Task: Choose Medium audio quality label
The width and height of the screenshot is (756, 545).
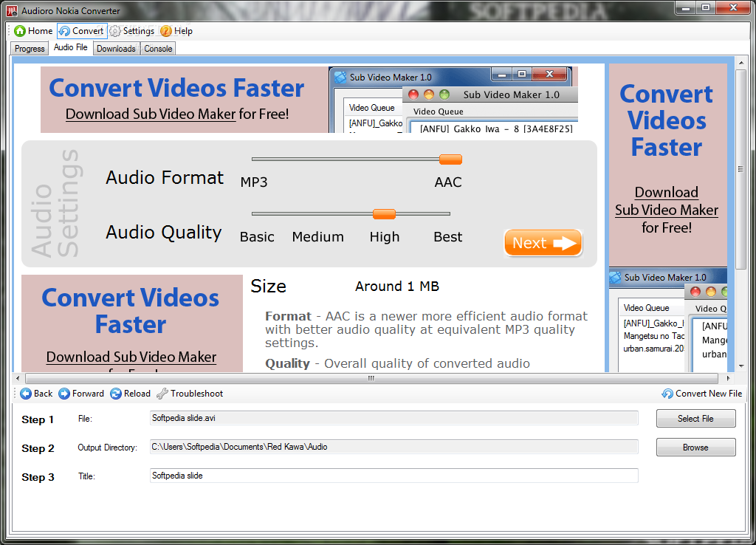Action: point(317,237)
